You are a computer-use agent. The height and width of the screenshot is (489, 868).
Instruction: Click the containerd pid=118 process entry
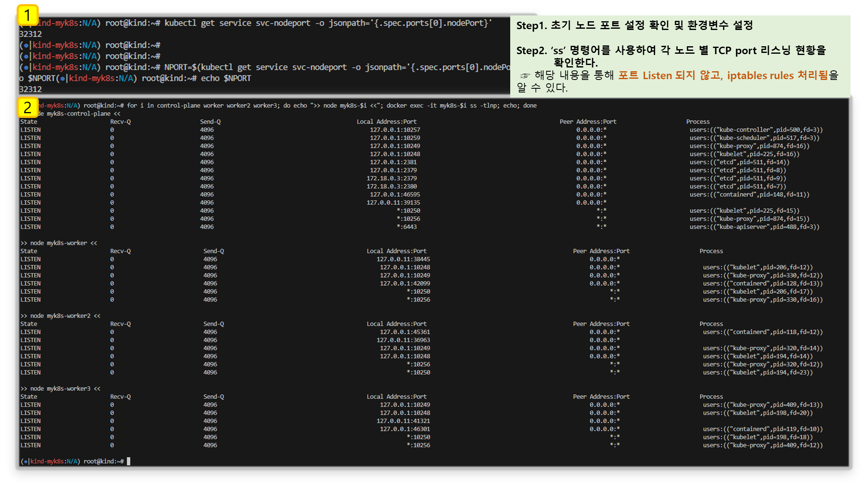point(762,332)
